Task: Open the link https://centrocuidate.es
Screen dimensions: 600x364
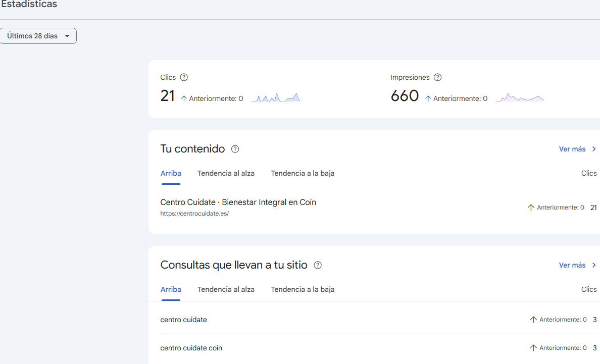Action: 194,213
